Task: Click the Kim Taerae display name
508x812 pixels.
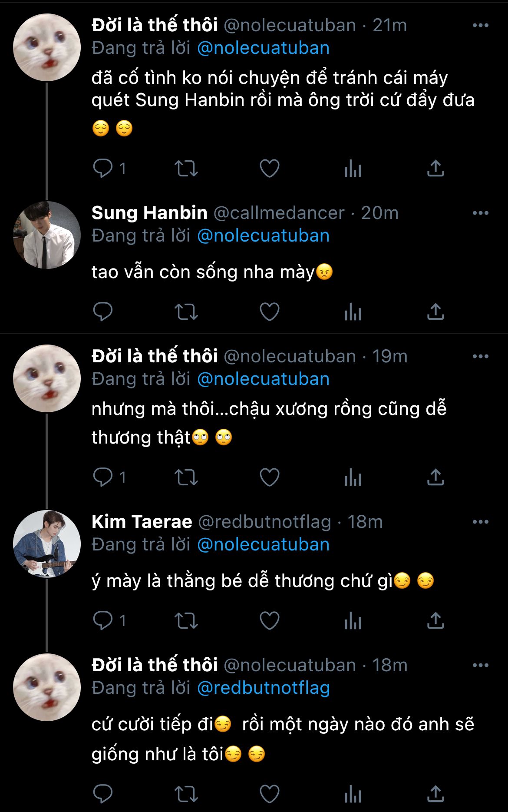Action: point(142,522)
